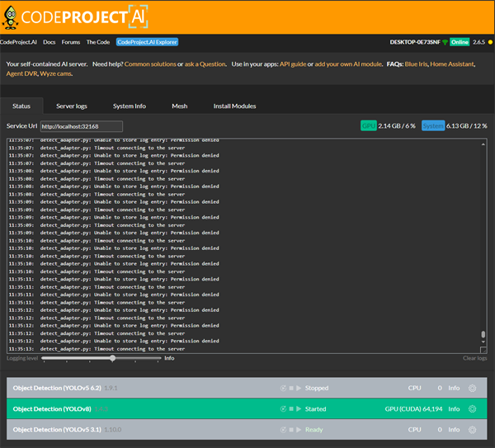Stop the YOLOv8 module
The width and height of the screenshot is (495, 448).
291,409
